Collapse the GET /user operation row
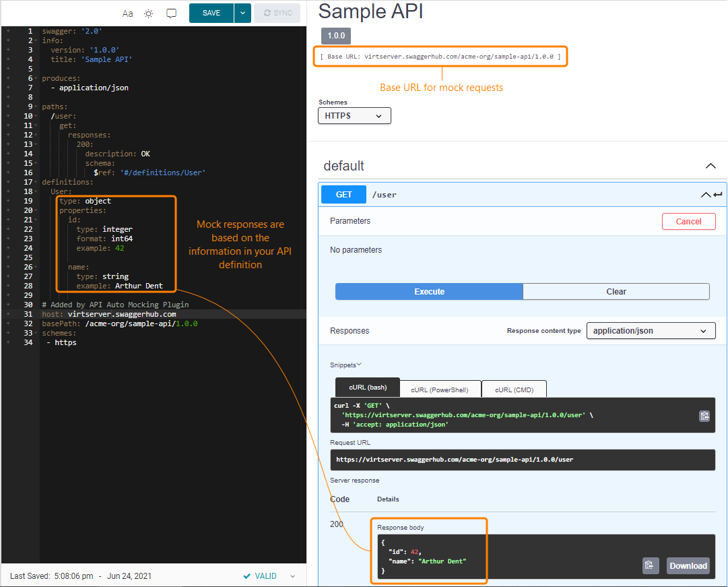Image resolution: width=728 pixels, height=587 pixels. click(x=704, y=195)
